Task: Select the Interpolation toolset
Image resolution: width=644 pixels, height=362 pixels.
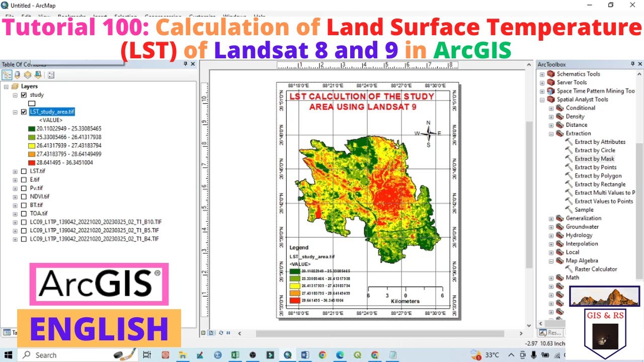Action: [x=582, y=244]
